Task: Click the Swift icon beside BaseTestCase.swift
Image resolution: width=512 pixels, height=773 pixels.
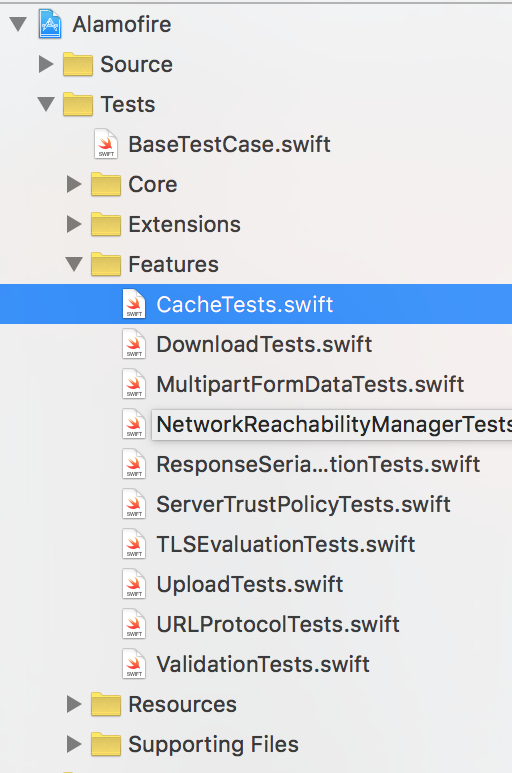Action: click(x=106, y=144)
